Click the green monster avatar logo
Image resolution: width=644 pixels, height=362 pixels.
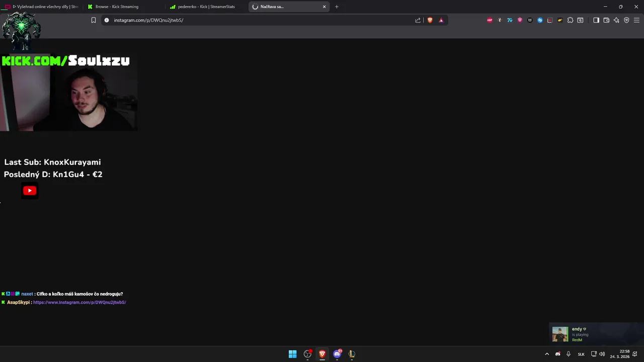pos(21,30)
